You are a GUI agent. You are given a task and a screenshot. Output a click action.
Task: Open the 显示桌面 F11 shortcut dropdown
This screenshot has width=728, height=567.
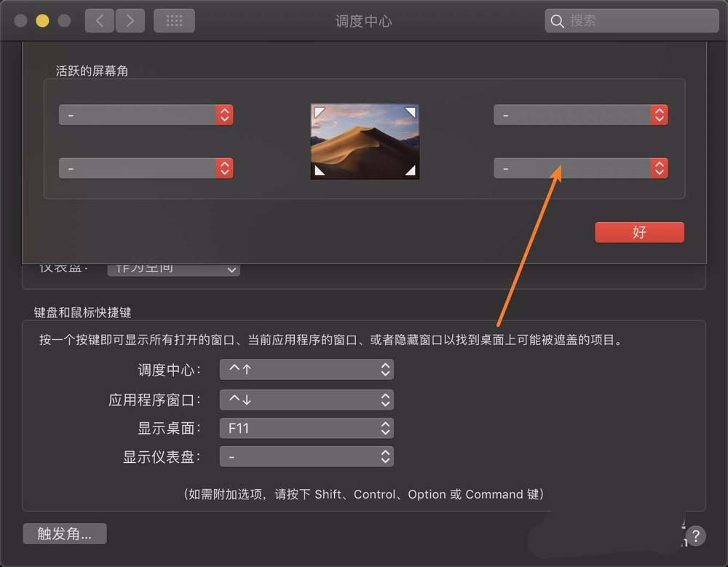(306, 428)
